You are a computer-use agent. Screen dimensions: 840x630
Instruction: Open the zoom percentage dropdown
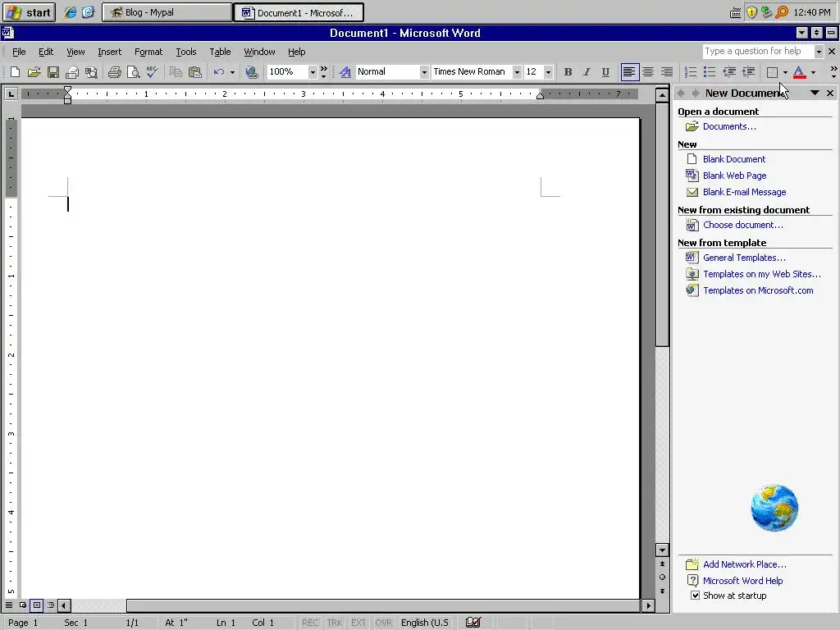point(313,72)
